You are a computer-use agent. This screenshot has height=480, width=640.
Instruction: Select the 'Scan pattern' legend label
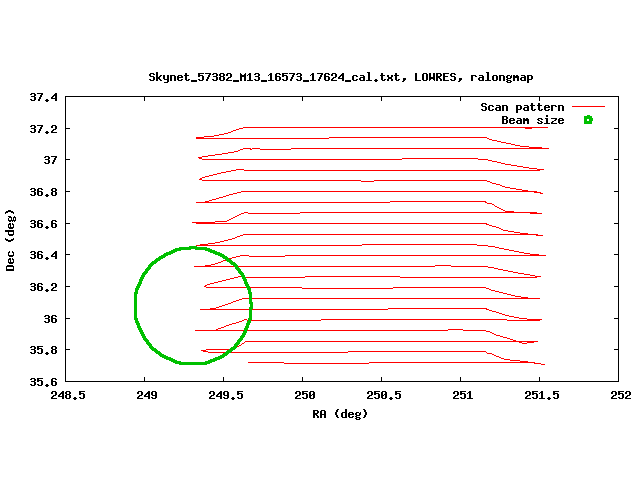[x=522, y=107]
